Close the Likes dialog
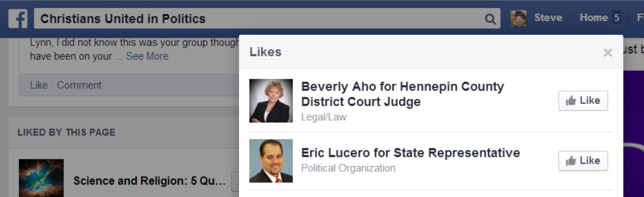The height and width of the screenshot is (197, 644). click(x=608, y=52)
